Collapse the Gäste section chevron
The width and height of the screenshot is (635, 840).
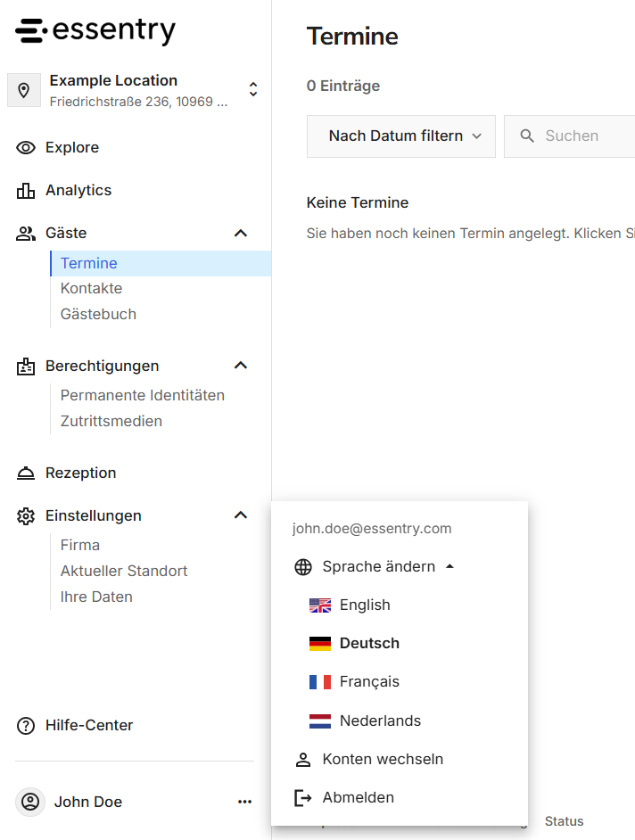(241, 233)
